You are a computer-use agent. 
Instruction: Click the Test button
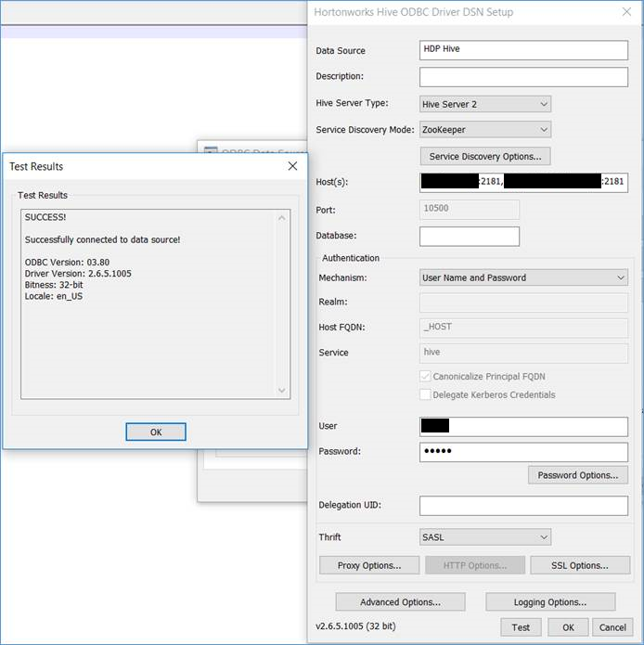521,627
